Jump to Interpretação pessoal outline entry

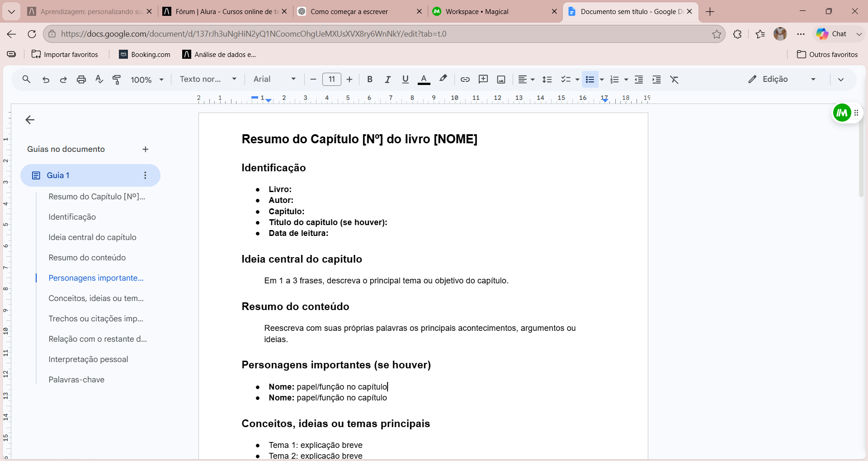pyautogui.click(x=88, y=359)
